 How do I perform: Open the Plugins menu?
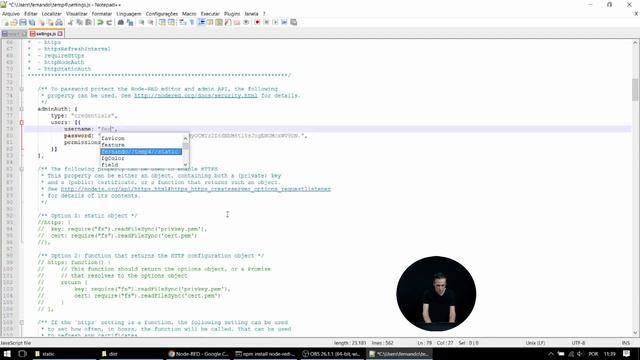(x=232, y=14)
